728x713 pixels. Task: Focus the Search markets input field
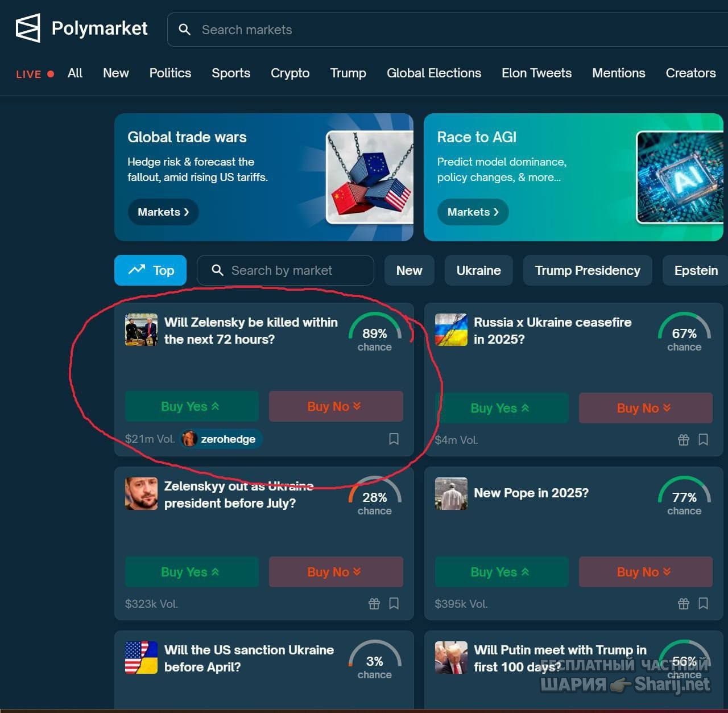tap(448, 30)
